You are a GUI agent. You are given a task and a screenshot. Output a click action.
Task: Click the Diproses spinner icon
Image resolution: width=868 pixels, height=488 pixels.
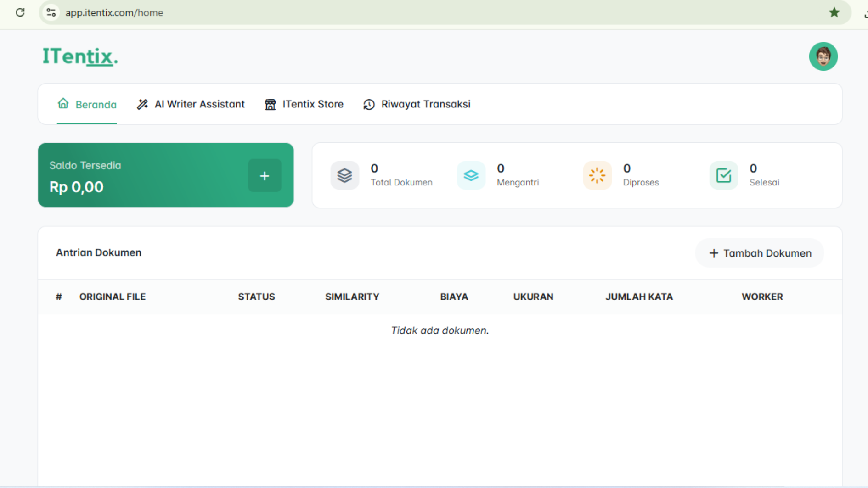597,175
